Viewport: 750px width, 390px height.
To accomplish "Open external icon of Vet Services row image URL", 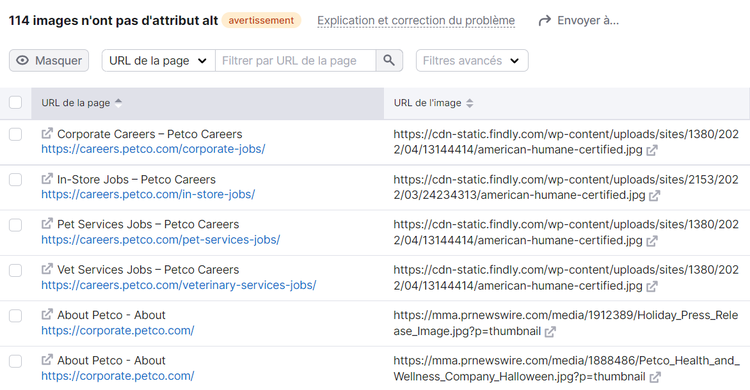I will pos(651,286).
